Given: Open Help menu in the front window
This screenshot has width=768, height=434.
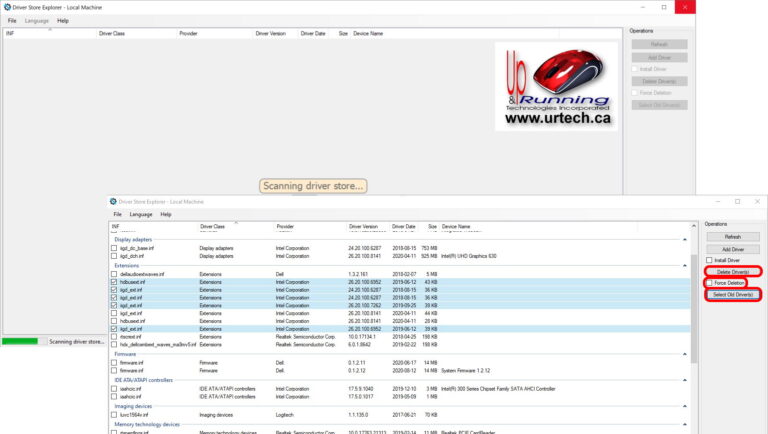Looking at the screenshot, I should 166,215.
